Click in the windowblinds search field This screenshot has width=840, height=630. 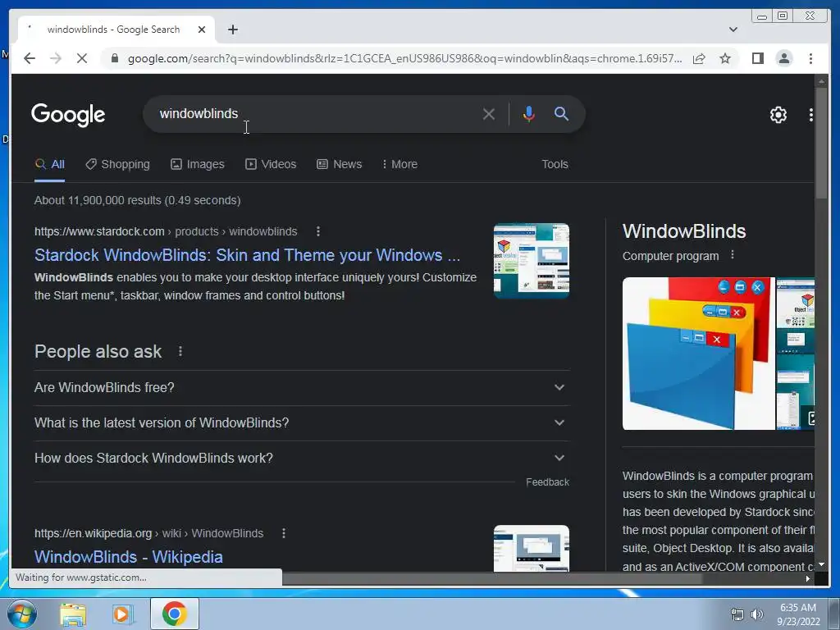[x=316, y=113]
